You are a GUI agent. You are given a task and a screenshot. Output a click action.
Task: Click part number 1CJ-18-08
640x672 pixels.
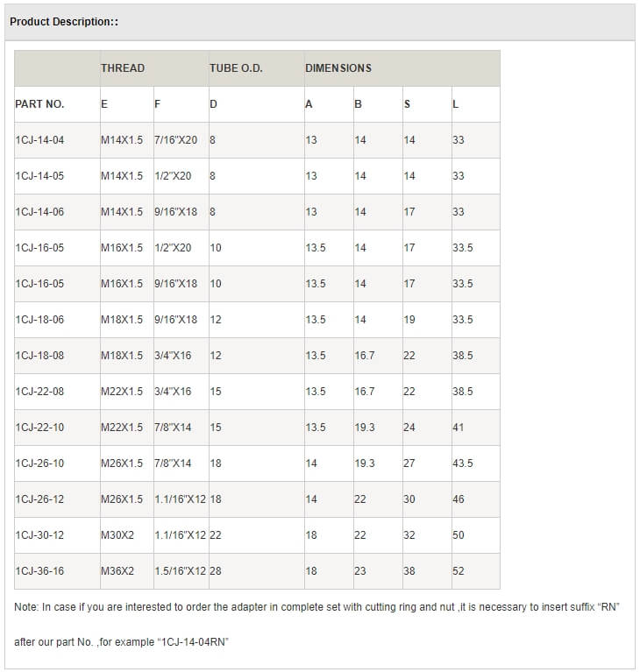pos(39,356)
